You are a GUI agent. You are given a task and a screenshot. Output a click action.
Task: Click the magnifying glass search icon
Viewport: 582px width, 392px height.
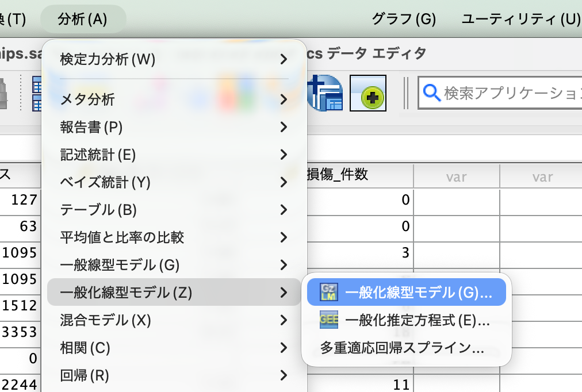pyautogui.click(x=431, y=93)
